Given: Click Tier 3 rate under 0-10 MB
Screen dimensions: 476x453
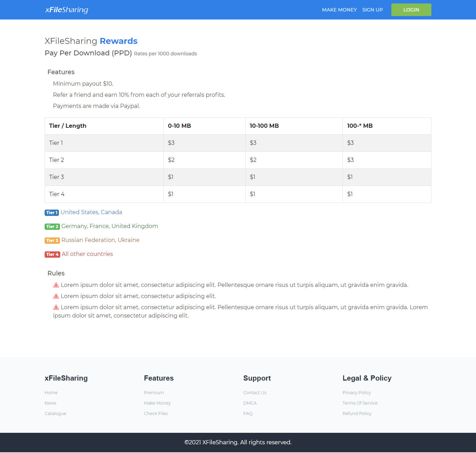Looking at the screenshot, I should (171, 177).
